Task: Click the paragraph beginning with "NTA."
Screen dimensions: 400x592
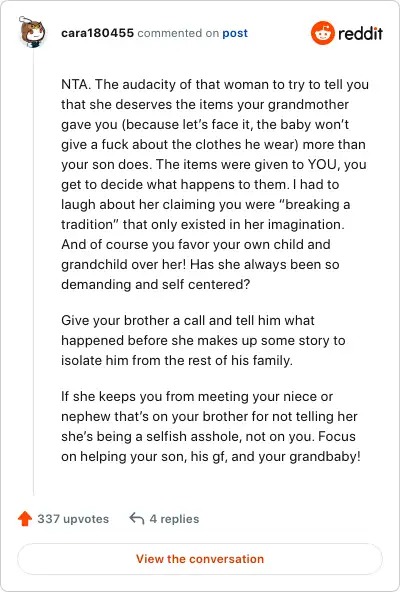Action: click(x=215, y=184)
